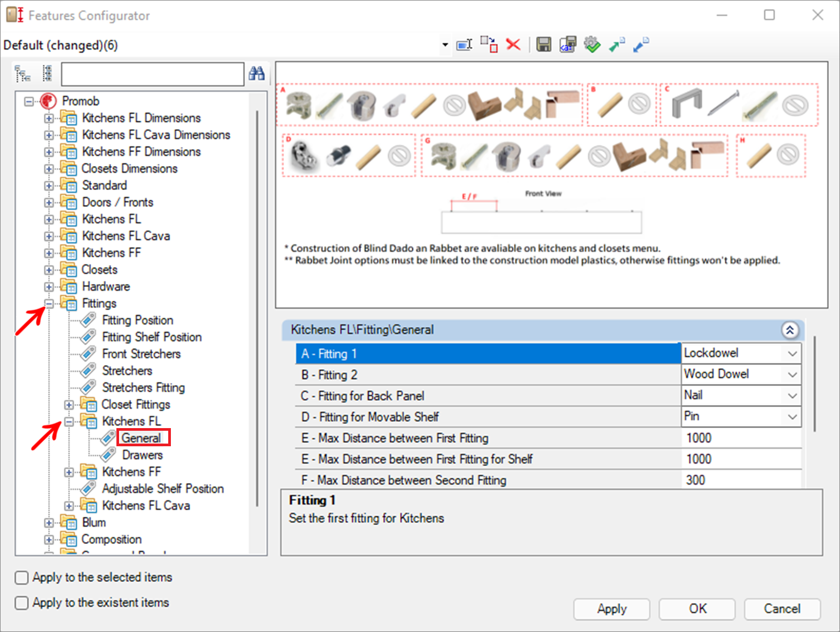
Task: Expand the Kitchens FL Dimensions node
Action: 49,118
